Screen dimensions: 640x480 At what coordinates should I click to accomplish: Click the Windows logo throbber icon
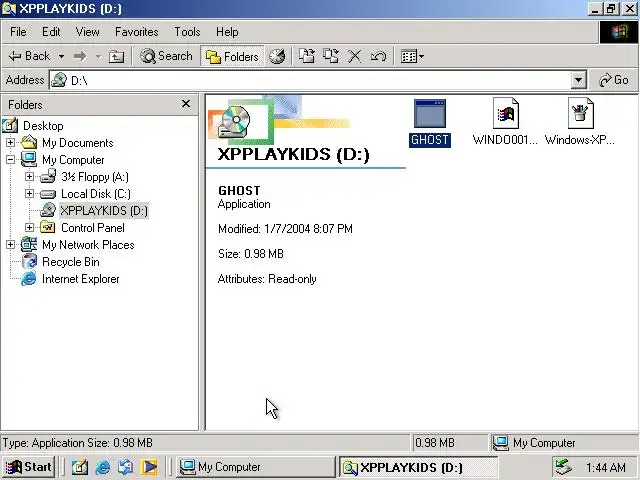[619, 32]
